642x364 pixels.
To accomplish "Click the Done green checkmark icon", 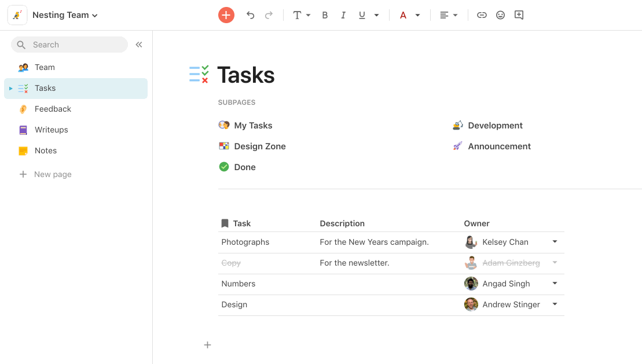I will click(x=224, y=167).
